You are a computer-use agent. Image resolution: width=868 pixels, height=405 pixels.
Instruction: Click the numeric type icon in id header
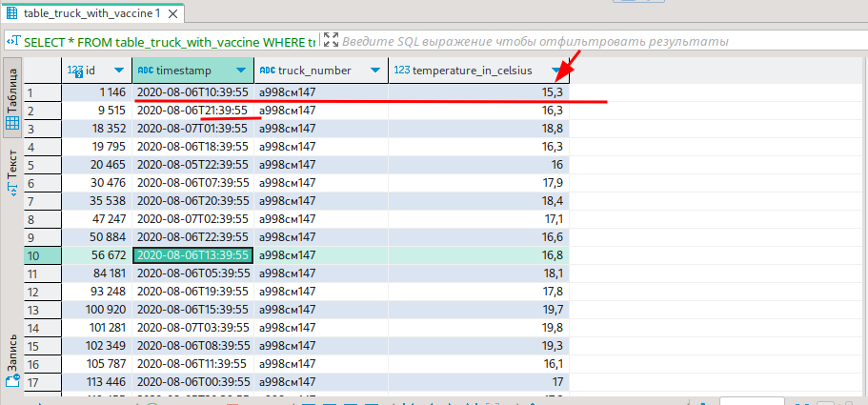coord(75,71)
